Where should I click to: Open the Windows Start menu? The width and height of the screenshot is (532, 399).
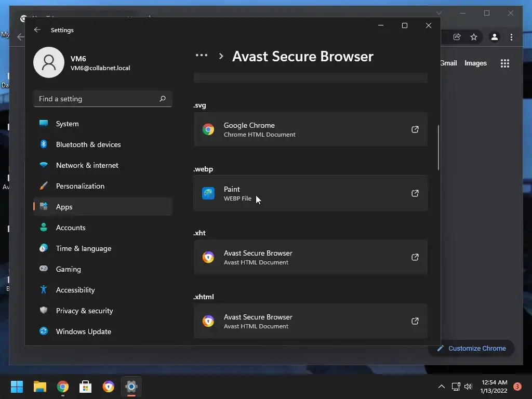tap(17, 387)
